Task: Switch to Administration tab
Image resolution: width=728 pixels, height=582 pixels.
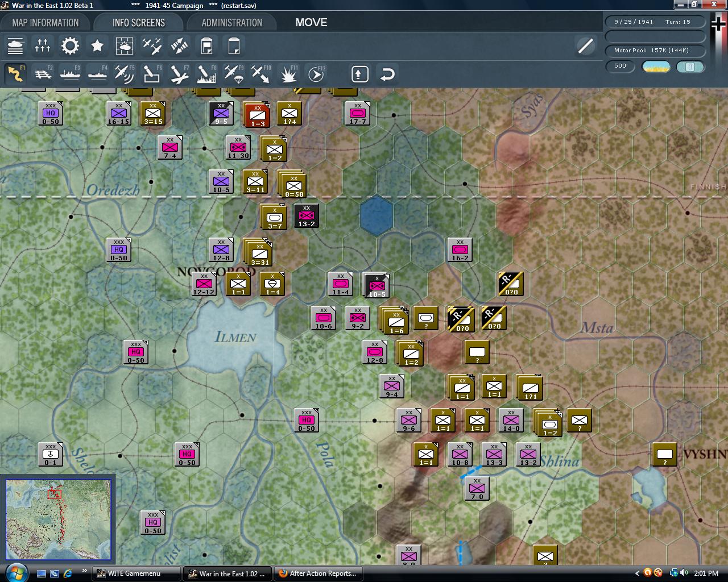Action: pyautogui.click(x=232, y=23)
